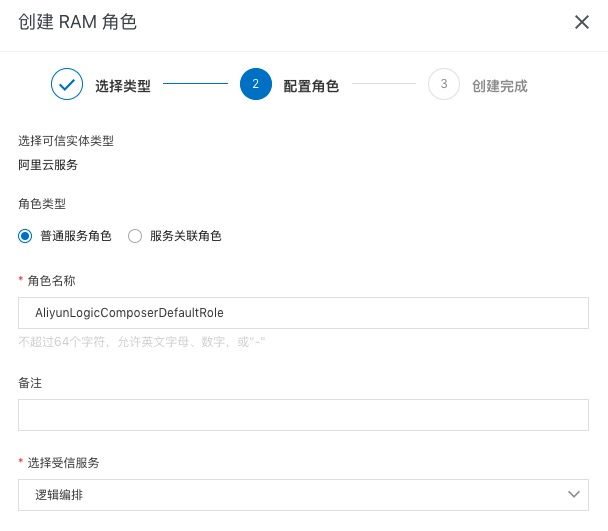Select the 普通服务角色 radio button
Screen dimensions: 608x531
tap(25, 236)
